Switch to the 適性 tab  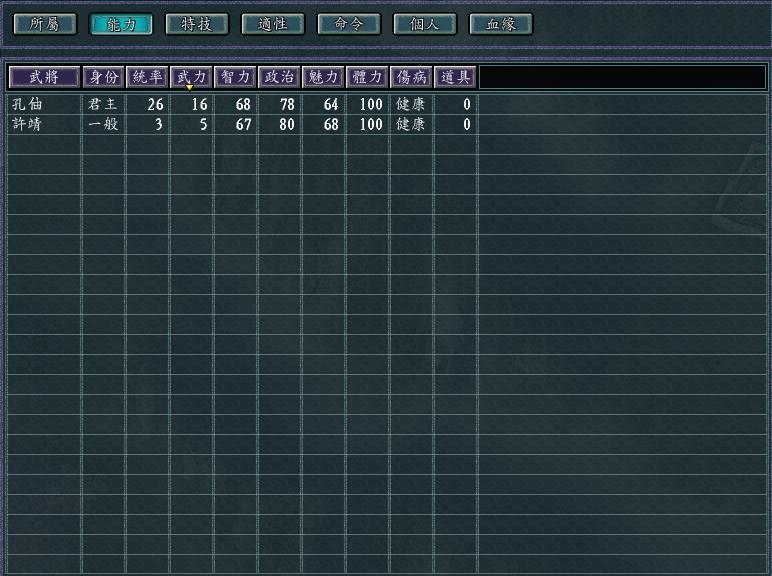273,24
